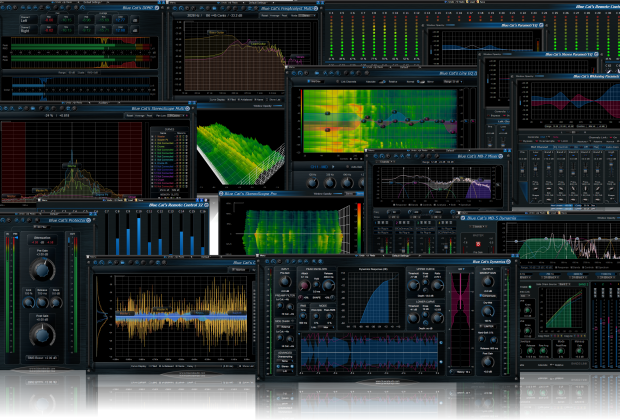This screenshot has width=620, height=420.
Task: Open the Monitor dropdown in Oscilloscope window
Action: pos(239,270)
